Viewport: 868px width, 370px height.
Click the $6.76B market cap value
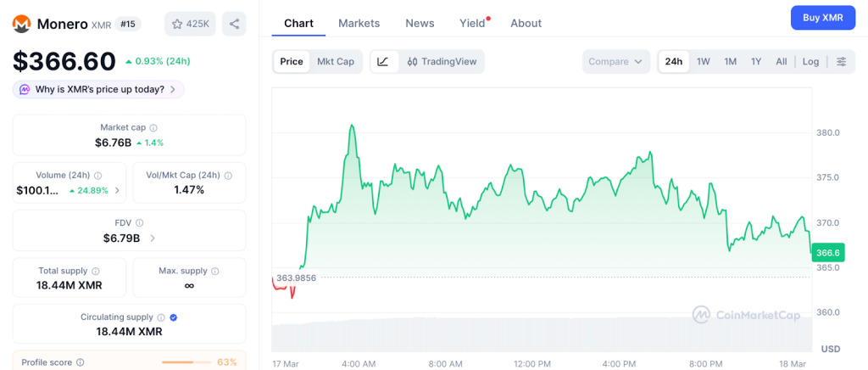click(x=113, y=143)
